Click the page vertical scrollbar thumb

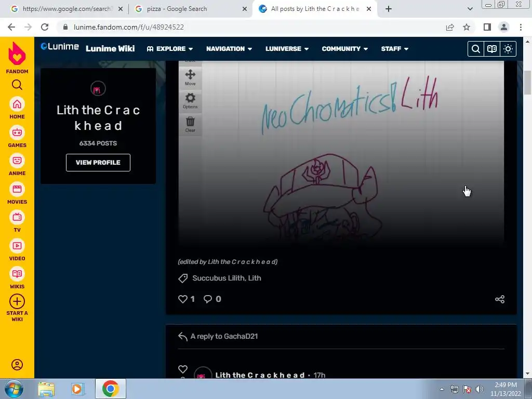527,83
